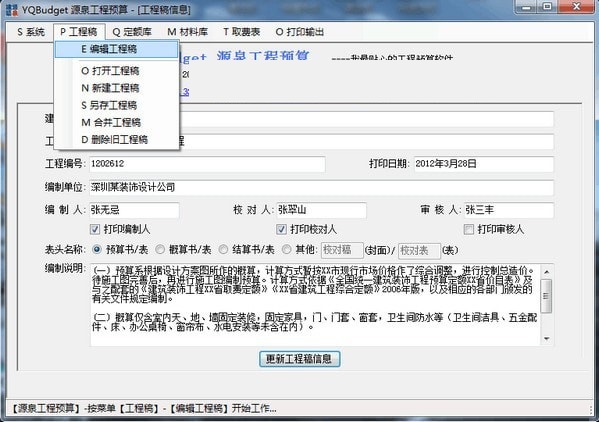The width and height of the screenshot is (599, 422).
Task: Click the 审核人 field 张三丰
Action: coord(509,210)
